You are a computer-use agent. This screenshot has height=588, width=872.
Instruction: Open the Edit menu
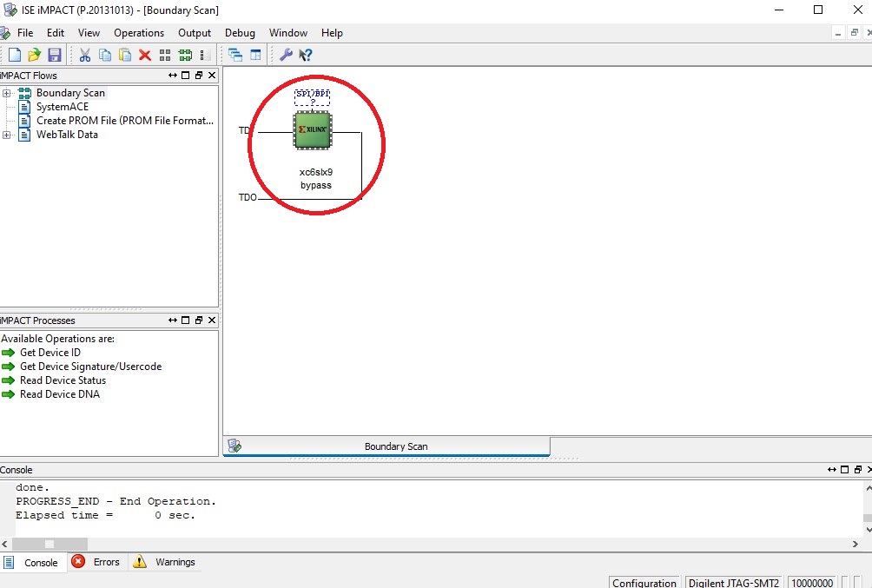(x=55, y=33)
